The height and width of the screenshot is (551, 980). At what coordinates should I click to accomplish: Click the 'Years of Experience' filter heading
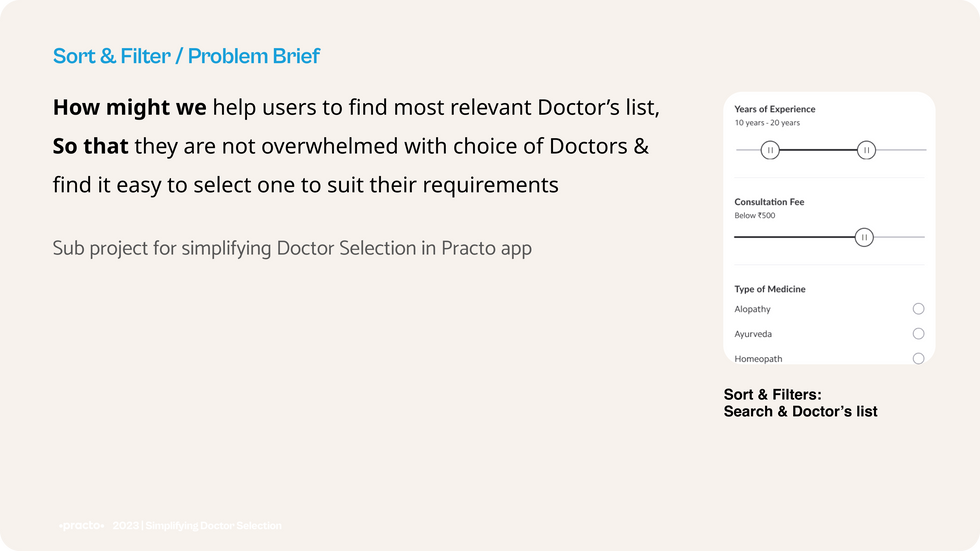pos(774,109)
